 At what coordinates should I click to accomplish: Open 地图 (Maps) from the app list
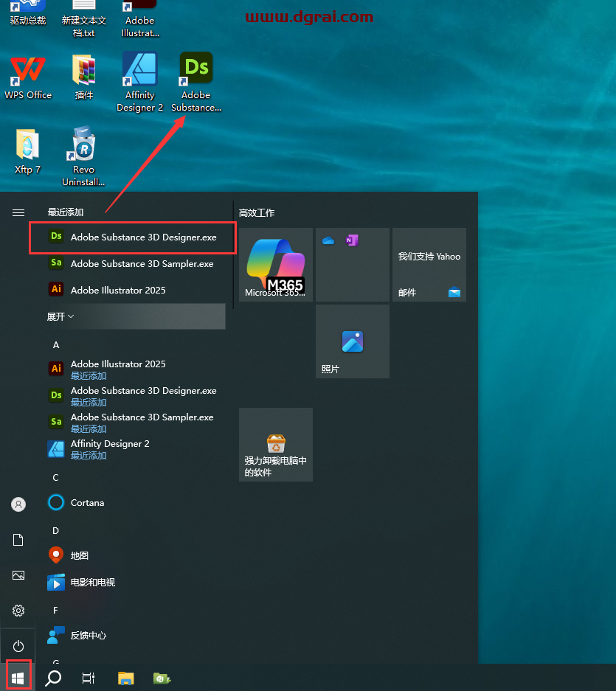(135, 555)
